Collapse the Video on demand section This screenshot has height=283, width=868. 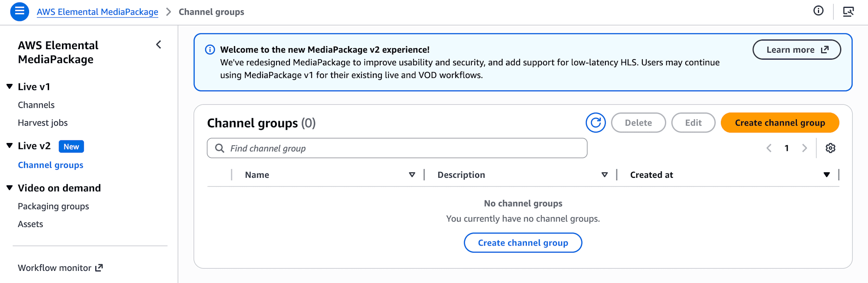coord(10,188)
